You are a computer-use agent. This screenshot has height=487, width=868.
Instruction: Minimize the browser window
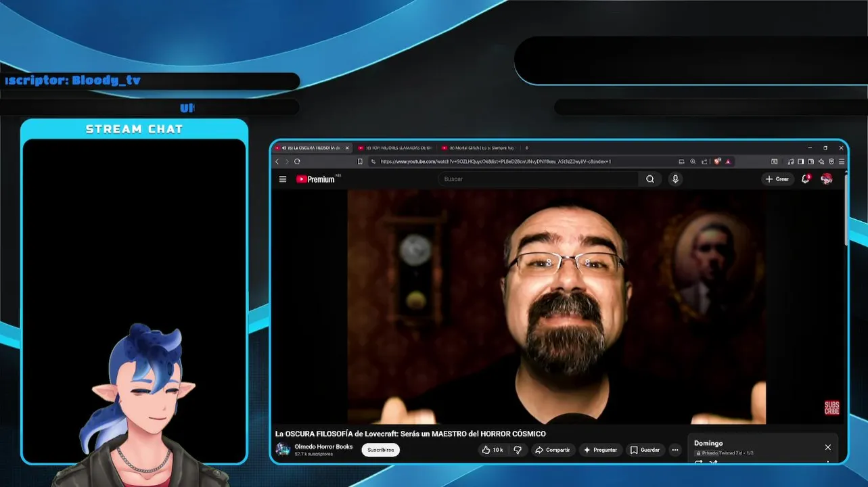coord(810,147)
